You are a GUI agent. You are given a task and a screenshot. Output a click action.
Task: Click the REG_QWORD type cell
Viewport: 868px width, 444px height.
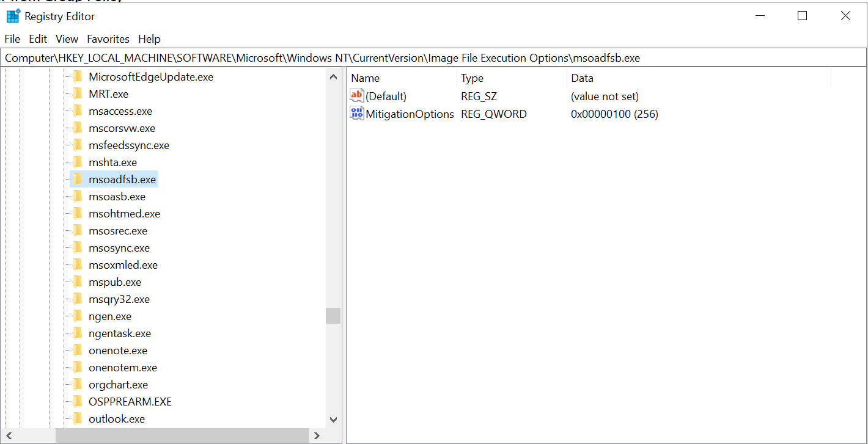493,114
